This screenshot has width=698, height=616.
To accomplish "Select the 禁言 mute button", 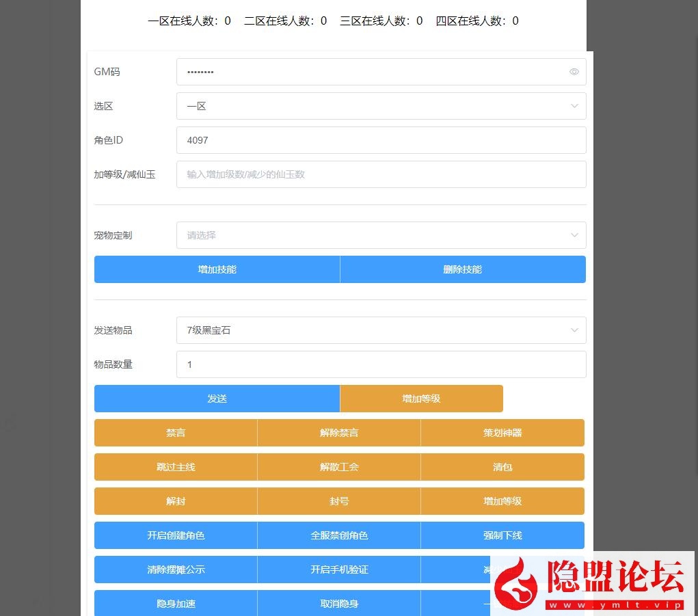I will (x=176, y=433).
